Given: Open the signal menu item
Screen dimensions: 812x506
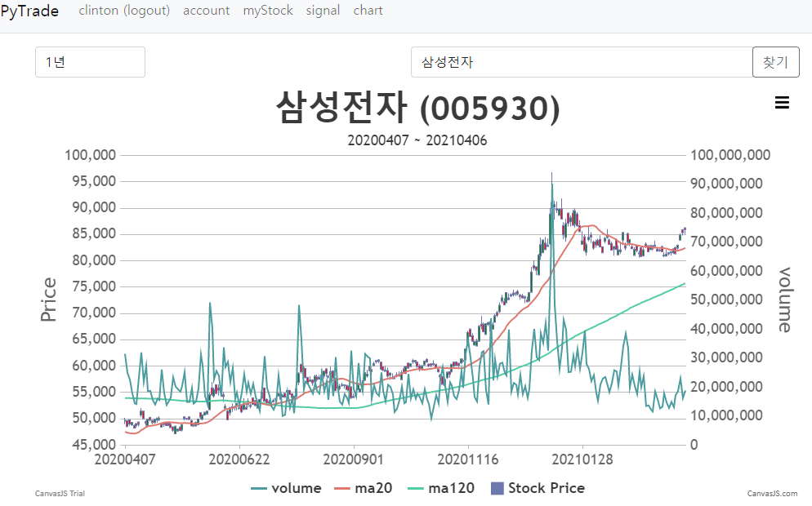Looking at the screenshot, I should click(x=323, y=11).
